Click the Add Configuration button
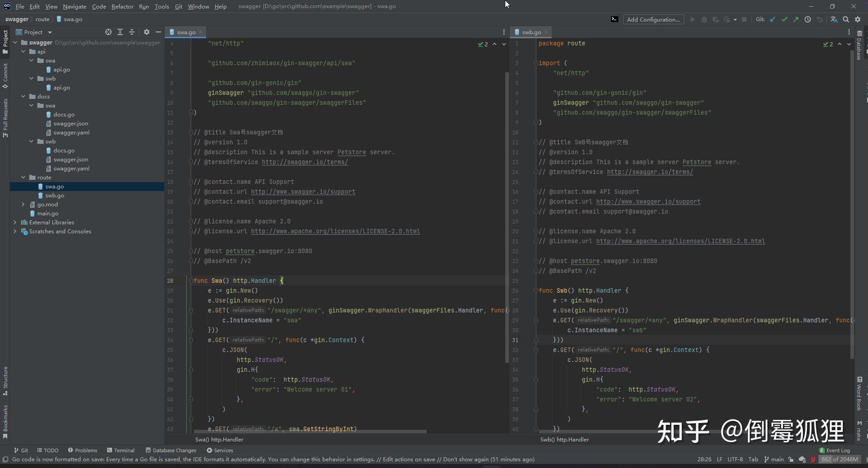This screenshot has height=468, width=868. coord(653,19)
